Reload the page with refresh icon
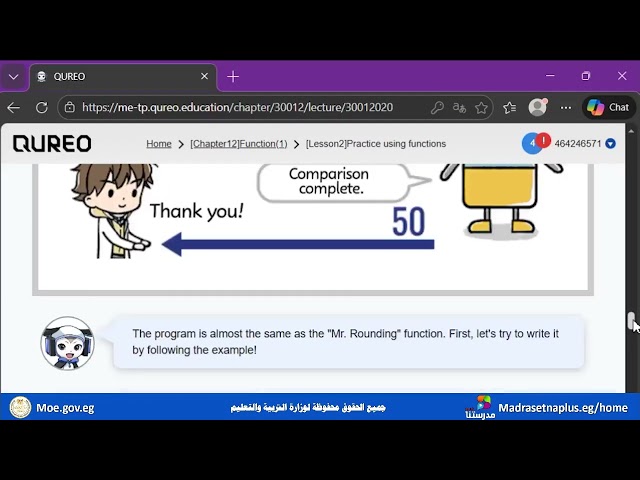 click(x=42, y=108)
